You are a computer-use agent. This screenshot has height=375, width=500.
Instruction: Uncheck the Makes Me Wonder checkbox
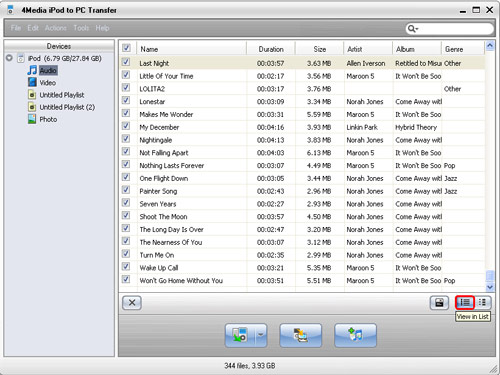pos(126,113)
